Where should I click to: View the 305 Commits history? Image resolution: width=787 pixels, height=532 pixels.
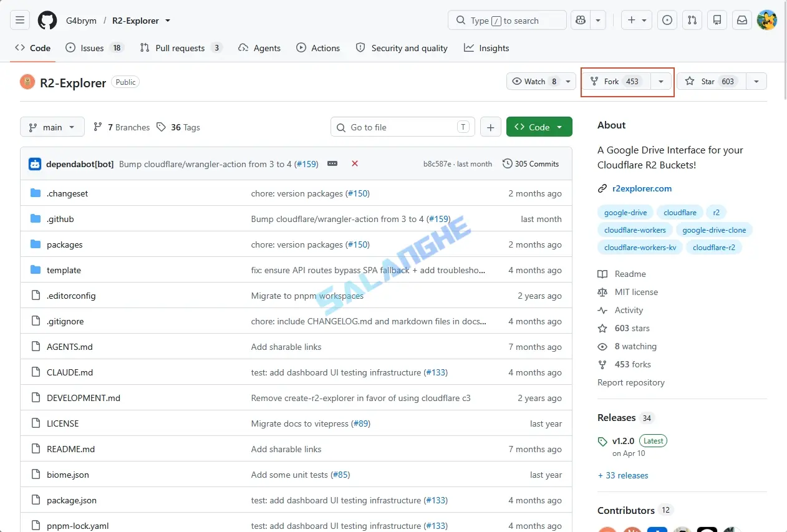point(531,163)
